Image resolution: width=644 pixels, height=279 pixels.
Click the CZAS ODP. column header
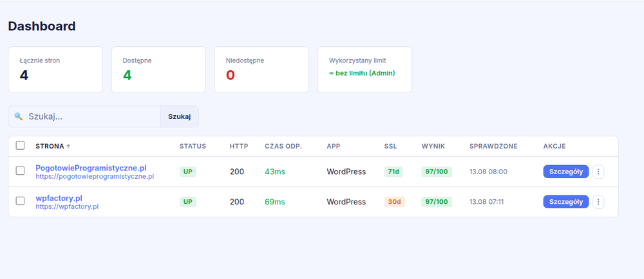283,147
